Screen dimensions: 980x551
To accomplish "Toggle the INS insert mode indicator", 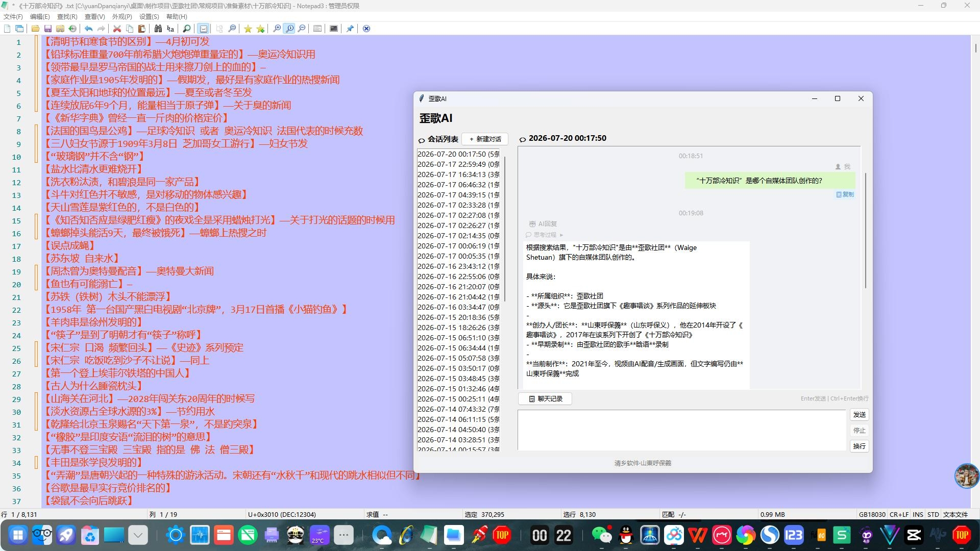I will 918,515.
